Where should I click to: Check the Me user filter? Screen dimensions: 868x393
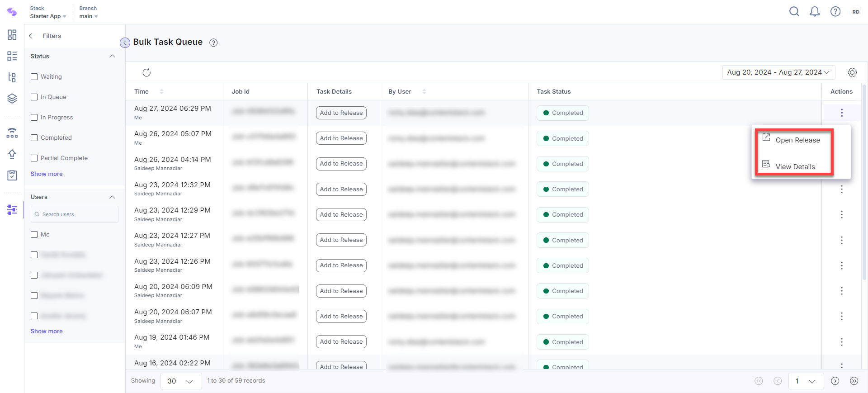point(34,234)
